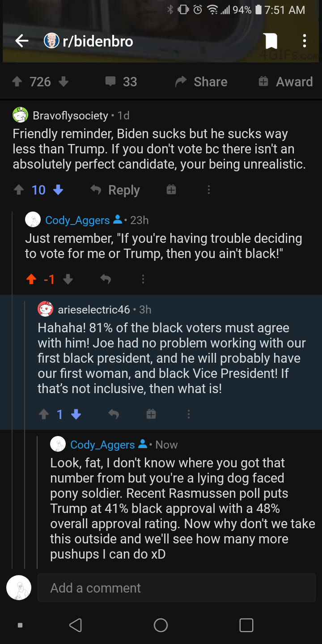Open Android recent apps button
The image size is (322, 644).
(246, 625)
